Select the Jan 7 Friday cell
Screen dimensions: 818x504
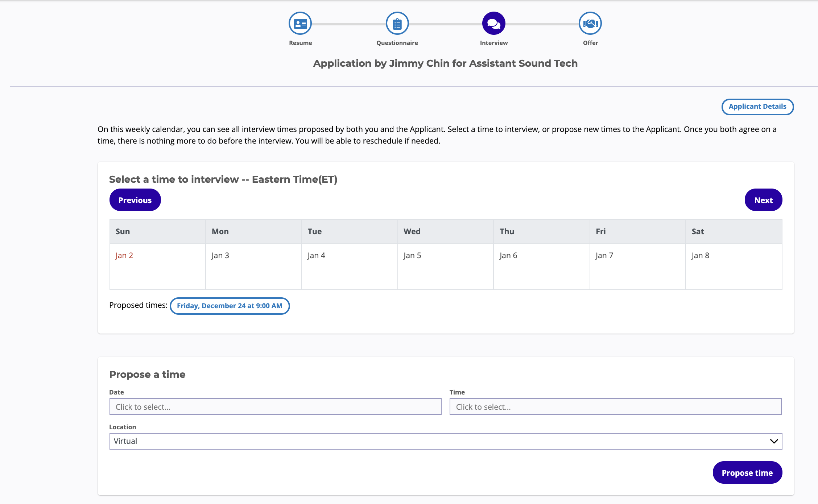(x=637, y=266)
